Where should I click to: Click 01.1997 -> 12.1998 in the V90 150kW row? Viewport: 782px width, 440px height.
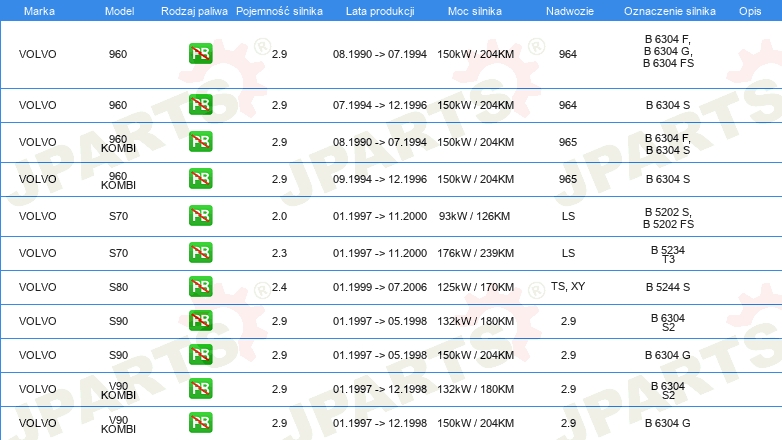[x=380, y=423]
